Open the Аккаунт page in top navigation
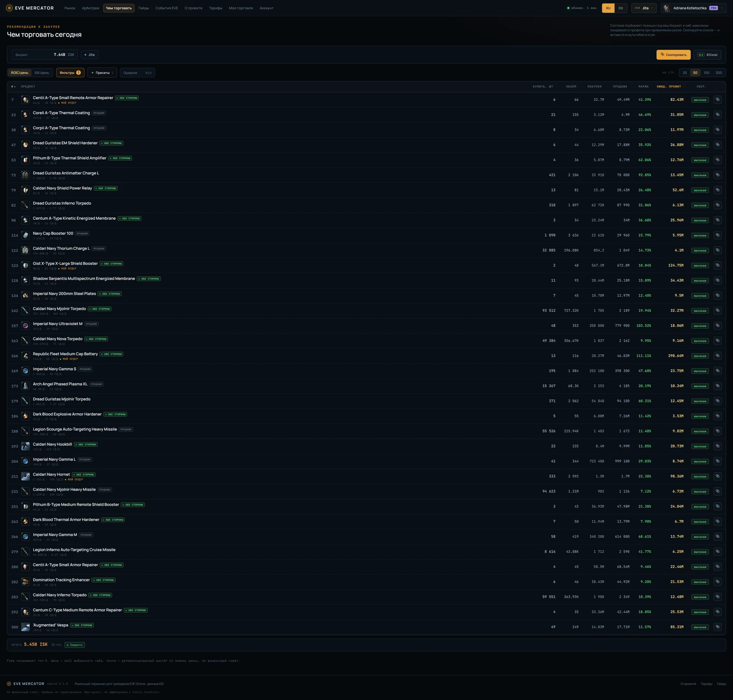 coord(266,8)
